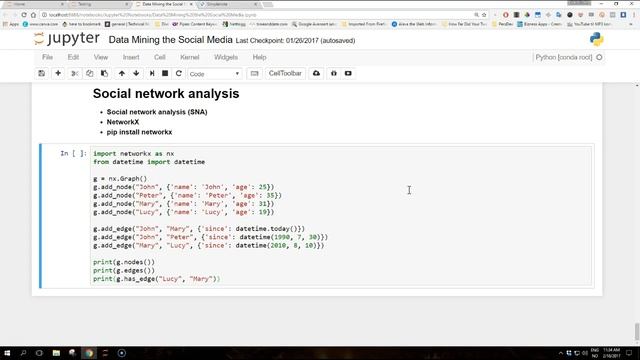Insert a cell below with the plus icon
This screenshot has height=360, width=640.
point(58,73)
